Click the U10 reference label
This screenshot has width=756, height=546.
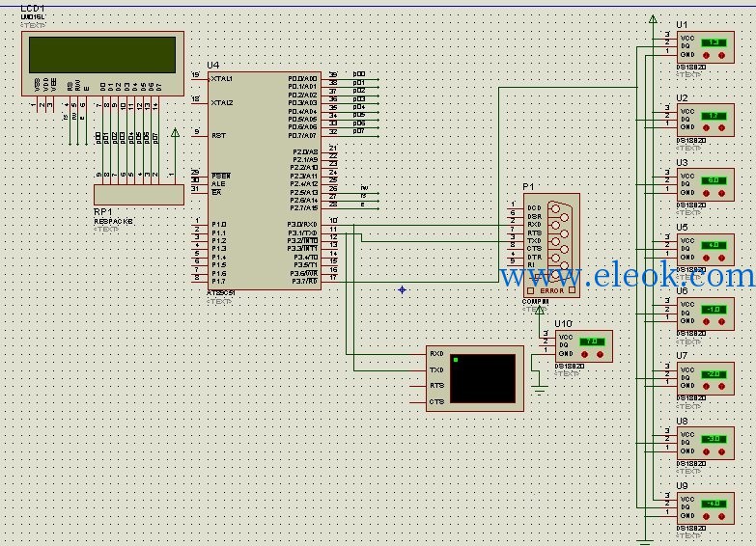pyautogui.click(x=563, y=323)
